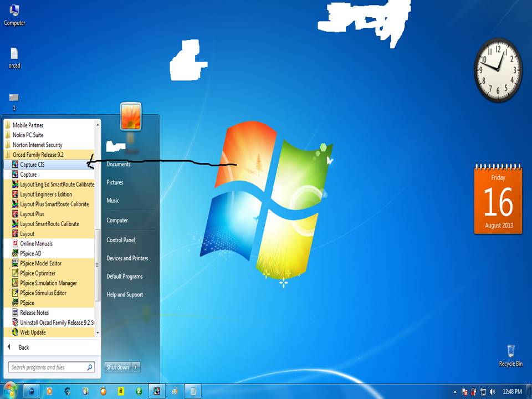This screenshot has width=532, height=399.
Task: Expand the Mobile Partner folder
Action: tap(49, 125)
